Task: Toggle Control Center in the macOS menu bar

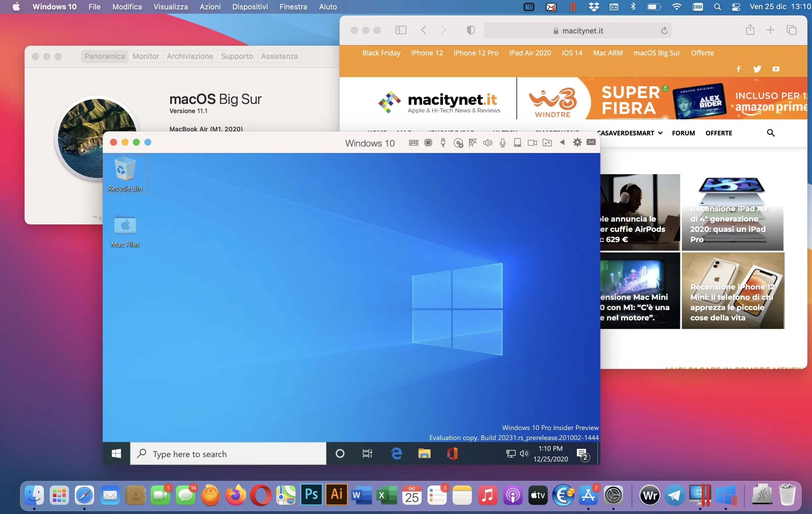Action: (x=736, y=6)
